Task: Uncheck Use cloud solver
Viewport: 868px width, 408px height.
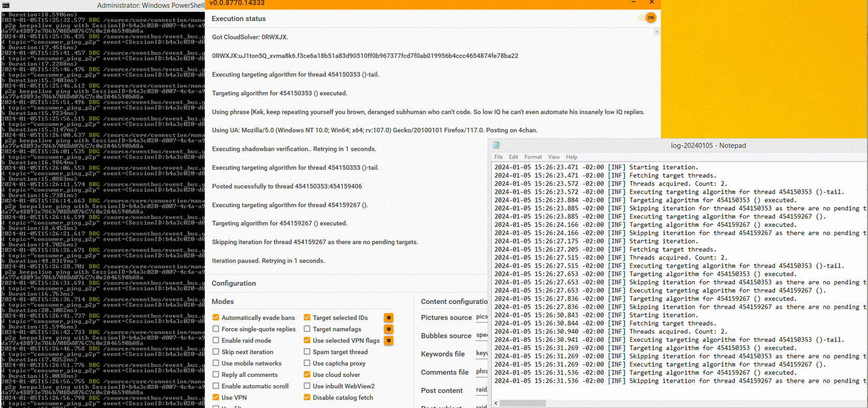Action: tap(307, 375)
